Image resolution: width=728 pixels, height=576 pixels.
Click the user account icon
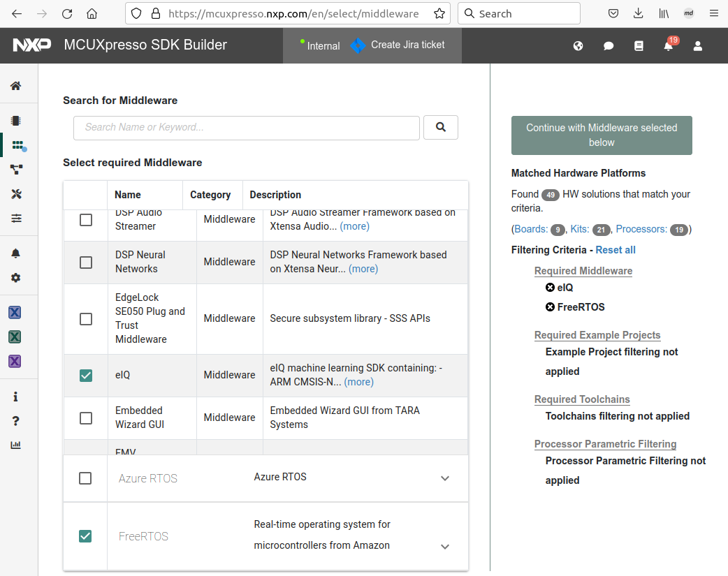[x=697, y=46]
